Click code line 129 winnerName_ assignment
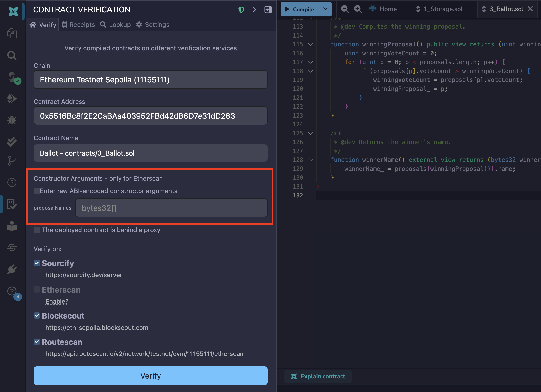 click(x=430, y=169)
